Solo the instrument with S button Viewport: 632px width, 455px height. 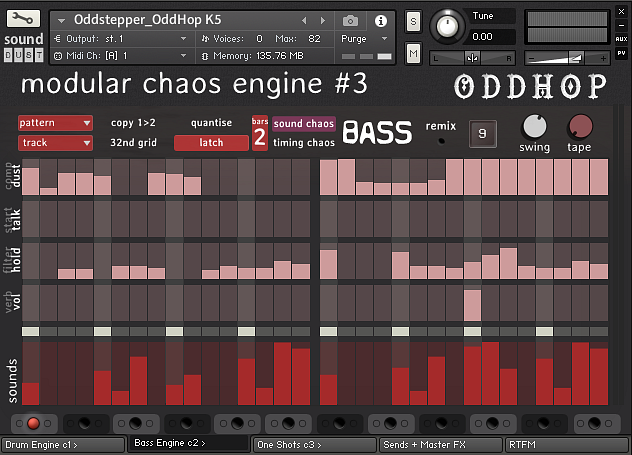tap(413, 21)
